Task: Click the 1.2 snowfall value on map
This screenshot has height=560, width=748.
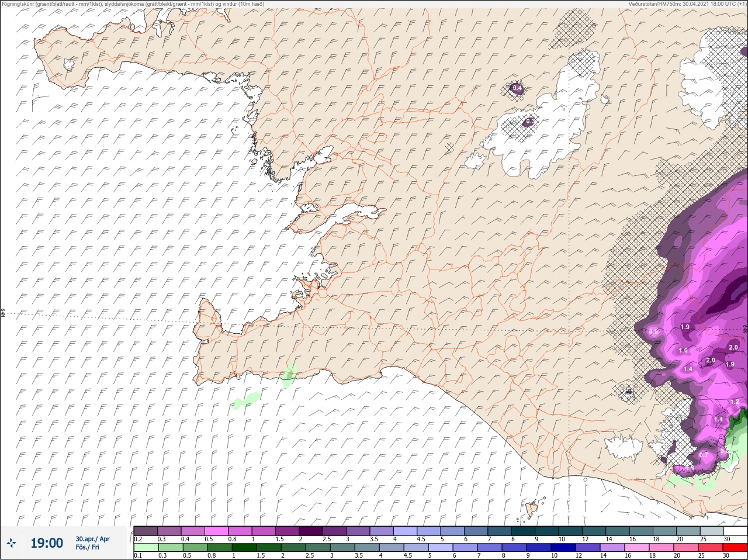Action: pos(735,402)
